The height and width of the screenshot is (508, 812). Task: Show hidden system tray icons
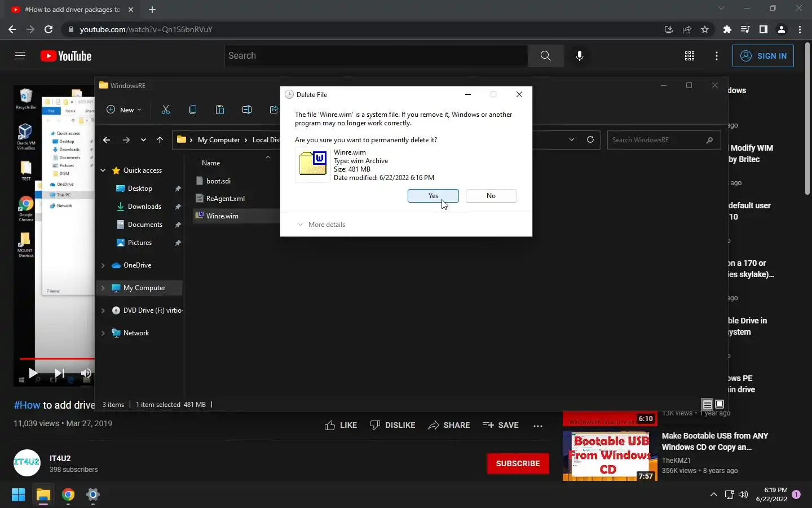[713, 495]
